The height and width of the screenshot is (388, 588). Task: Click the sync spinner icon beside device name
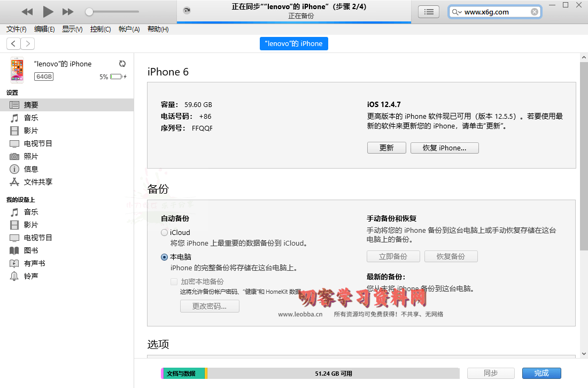[122, 64]
